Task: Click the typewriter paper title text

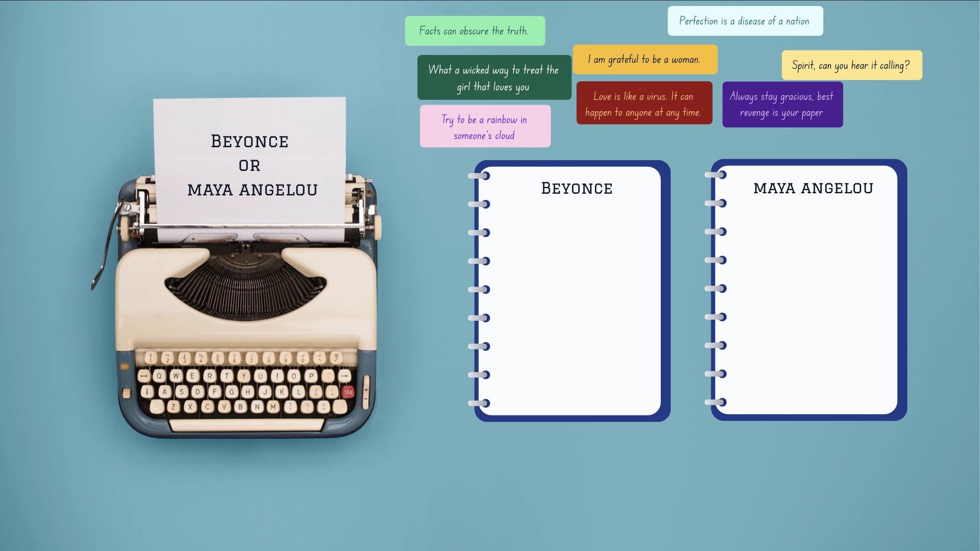Action: (x=252, y=165)
